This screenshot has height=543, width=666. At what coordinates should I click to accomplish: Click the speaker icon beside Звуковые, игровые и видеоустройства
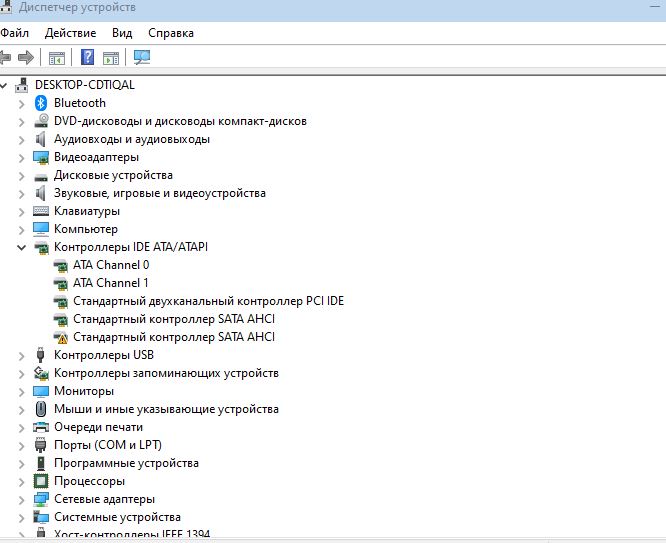click(40, 193)
